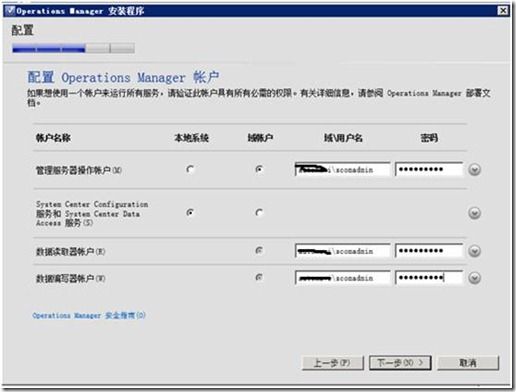Click the 数据读取器帐户 label
Image resolution: width=516 pixels, height=392 pixels.
pyautogui.click(x=71, y=251)
